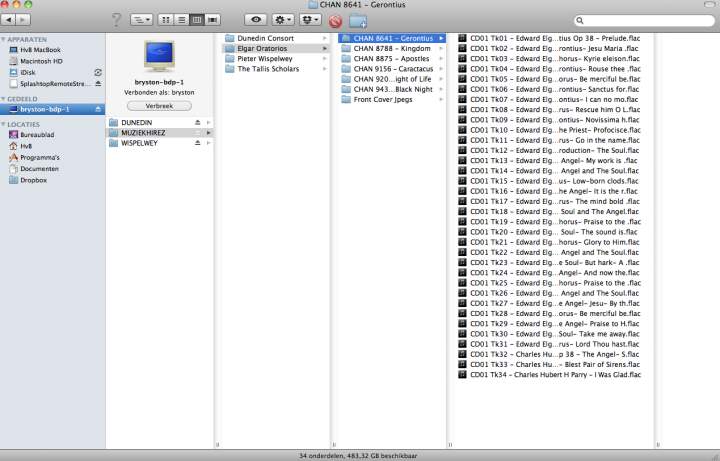
Task: Open the gear Action menu
Action: pos(282,20)
